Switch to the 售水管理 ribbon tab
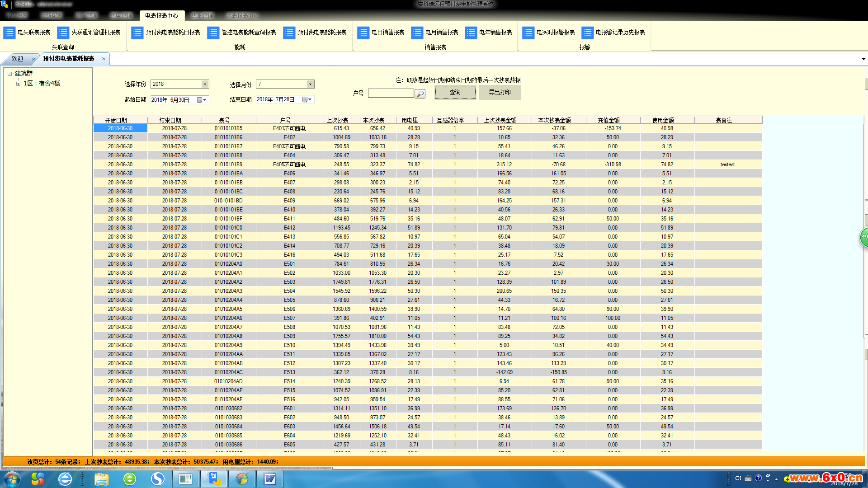This screenshot has width=868, height=488. [x=202, y=15]
